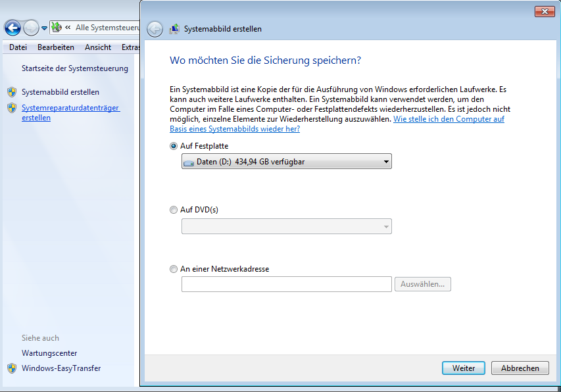Click the Abbrechen button
The image size is (561, 392).
coord(520,368)
